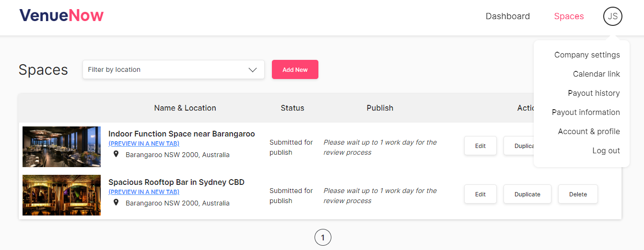Click the review process note for Indoor Function Space
This screenshot has width=644, height=250.
click(x=380, y=147)
